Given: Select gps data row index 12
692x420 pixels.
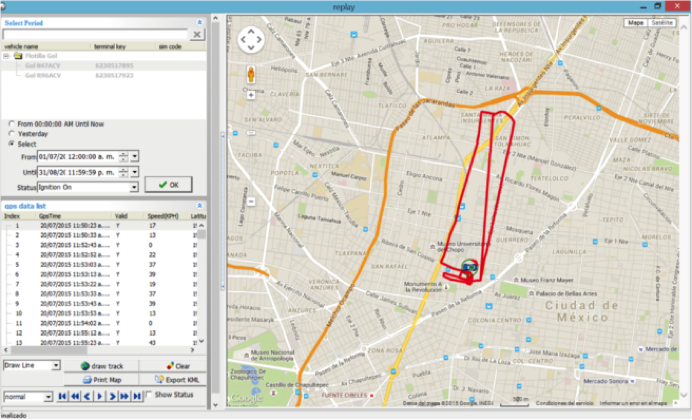Looking at the screenshot, I should click(99, 333).
